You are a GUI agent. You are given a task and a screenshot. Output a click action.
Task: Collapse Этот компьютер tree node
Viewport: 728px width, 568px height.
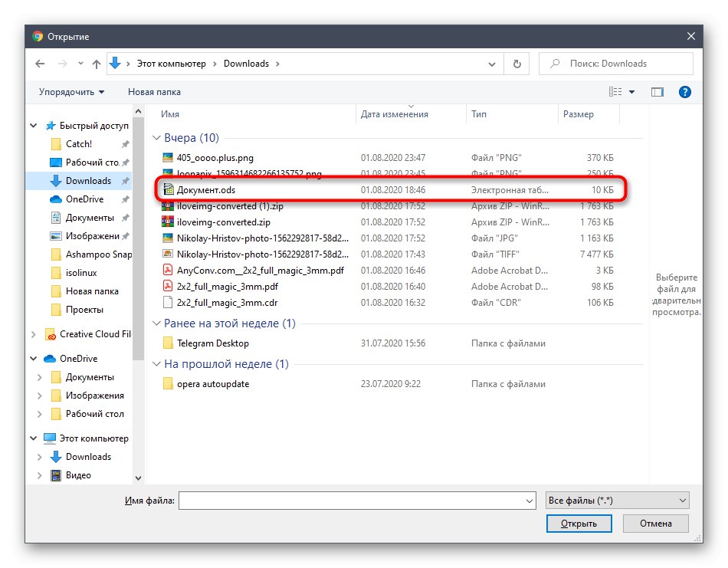(x=34, y=438)
